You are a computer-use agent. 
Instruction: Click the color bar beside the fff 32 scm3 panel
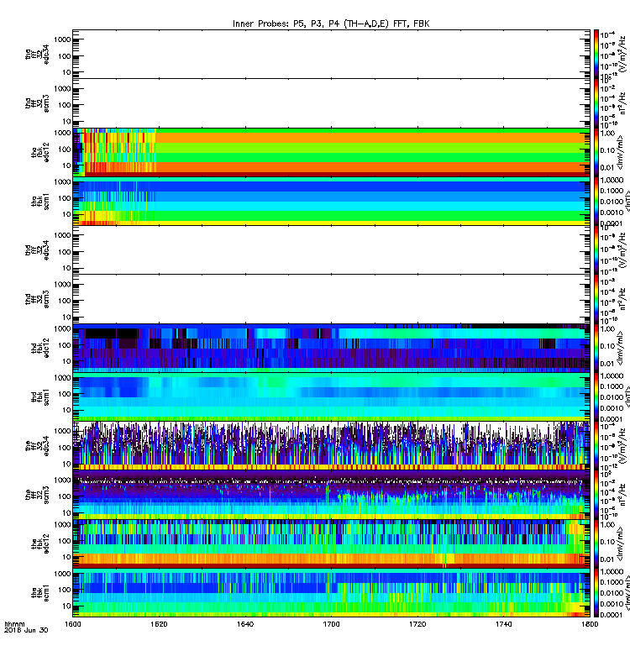pyautogui.click(x=596, y=495)
